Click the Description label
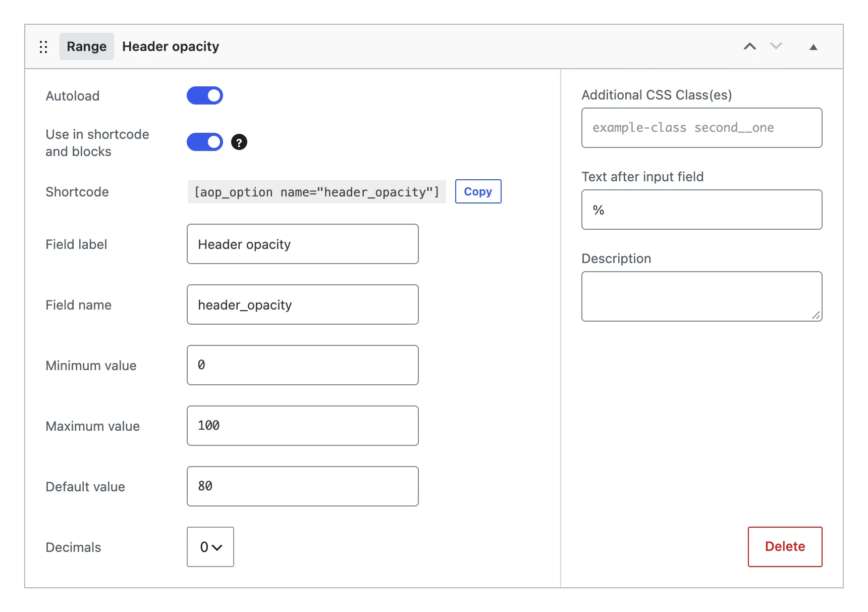 click(x=616, y=259)
